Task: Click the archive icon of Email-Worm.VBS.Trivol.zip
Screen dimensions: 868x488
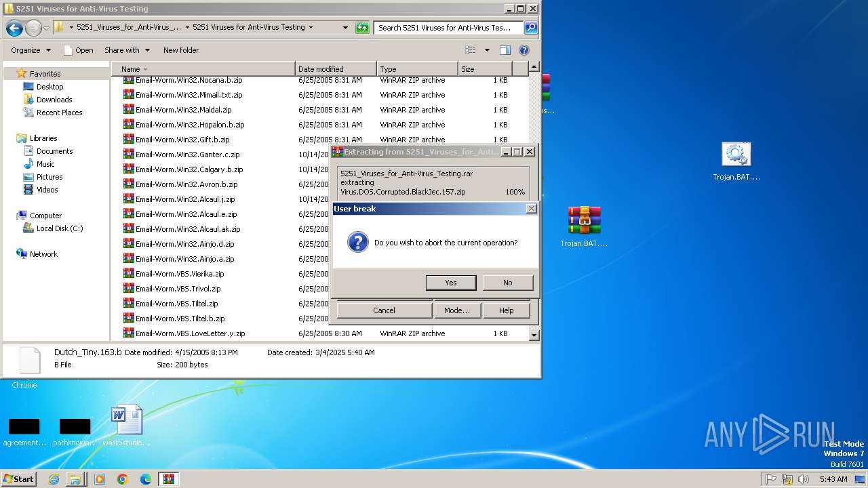Action: coord(129,288)
